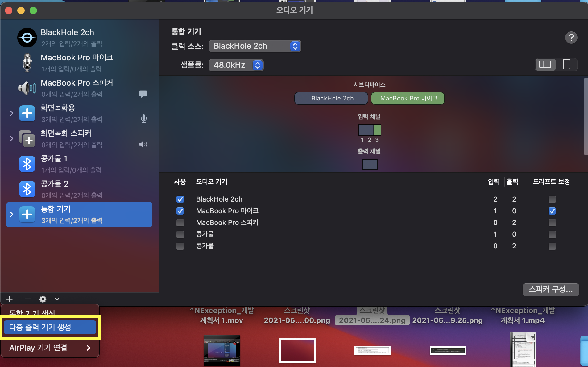Viewport: 588px width, 367px height.
Task: Open the NException_개발 계획서 1.mov thumbnail
Action: click(x=222, y=350)
